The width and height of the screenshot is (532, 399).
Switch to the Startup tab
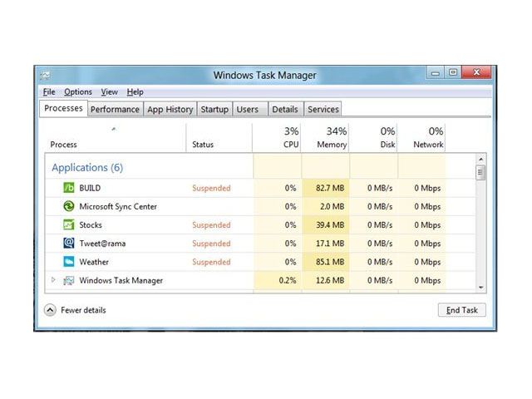point(214,109)
